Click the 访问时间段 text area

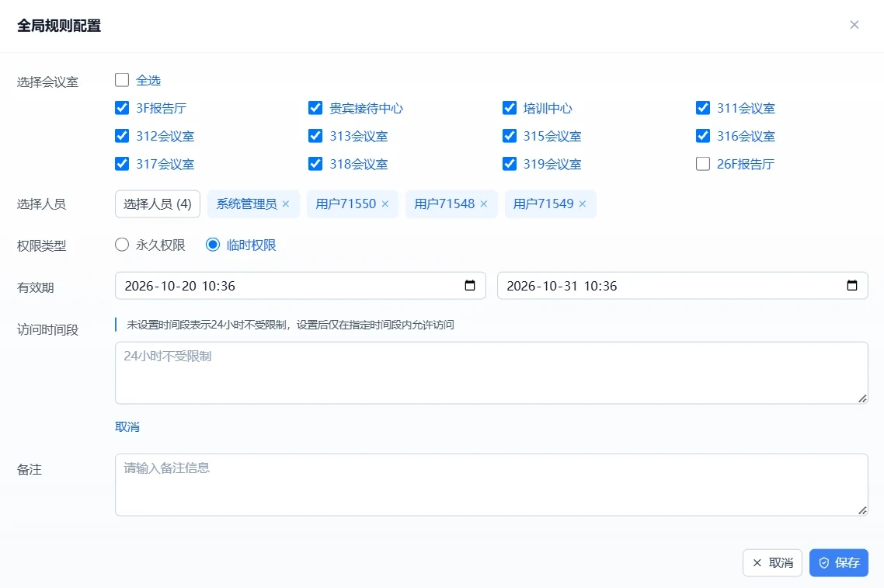pyautogui.click(x=492, y=373)
